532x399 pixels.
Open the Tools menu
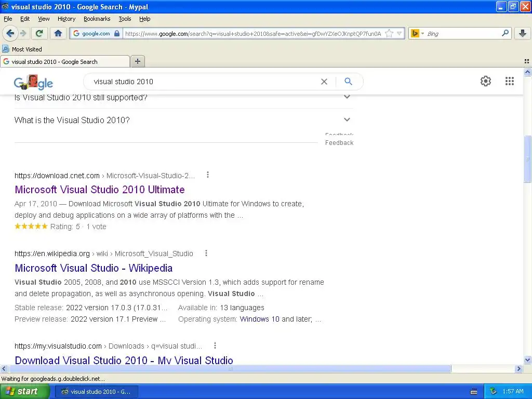click(x=125, y=19)
